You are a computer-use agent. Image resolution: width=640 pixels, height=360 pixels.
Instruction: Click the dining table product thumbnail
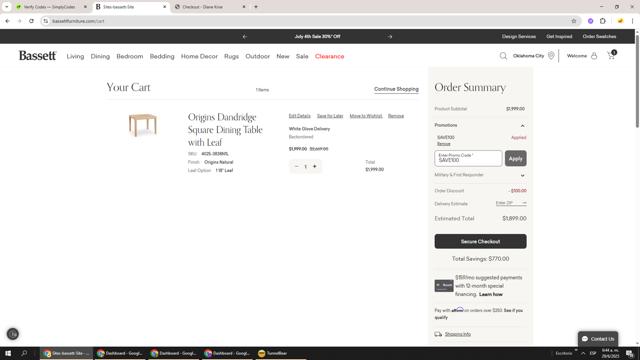point(142,125)
